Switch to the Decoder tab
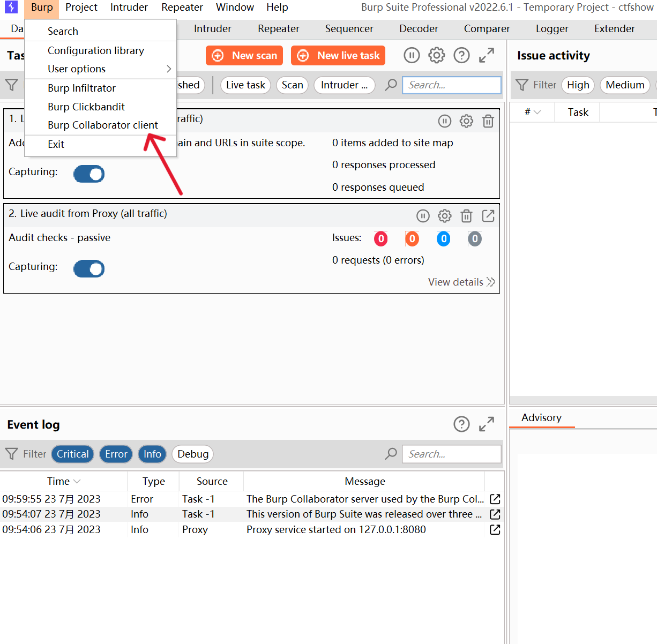 click(419, 29)
